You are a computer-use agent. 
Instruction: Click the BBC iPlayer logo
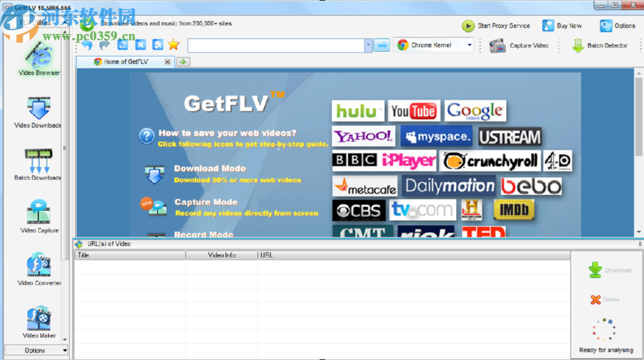384,161
